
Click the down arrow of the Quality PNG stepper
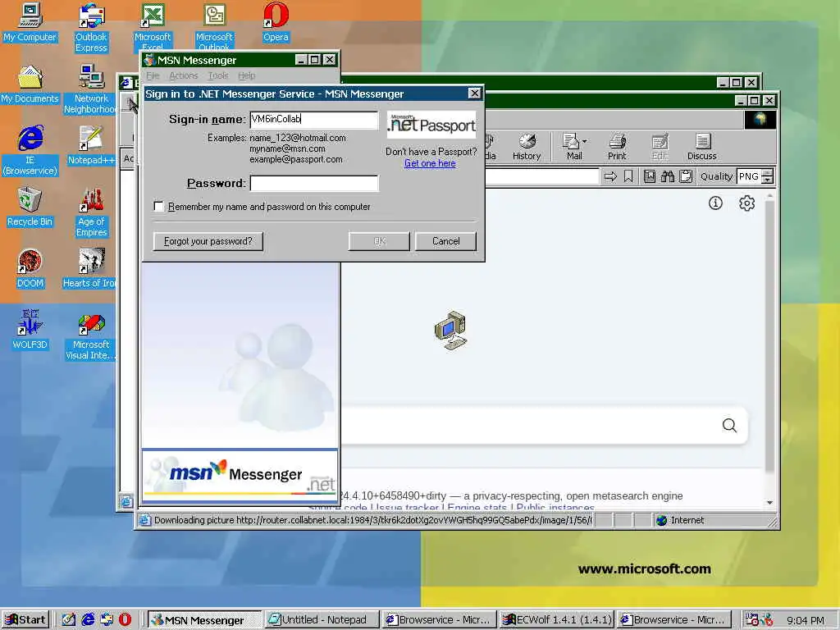(768, 180)
